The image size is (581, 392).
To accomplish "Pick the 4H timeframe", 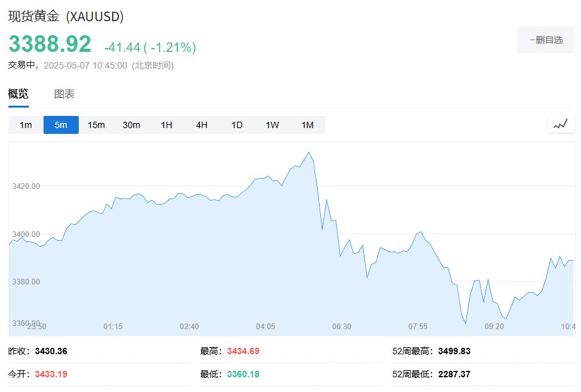I will click(x=202, y=125).
